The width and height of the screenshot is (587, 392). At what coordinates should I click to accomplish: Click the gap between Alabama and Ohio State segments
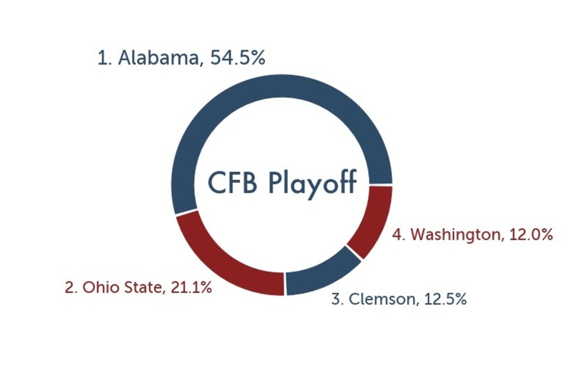tap(186, 211)
